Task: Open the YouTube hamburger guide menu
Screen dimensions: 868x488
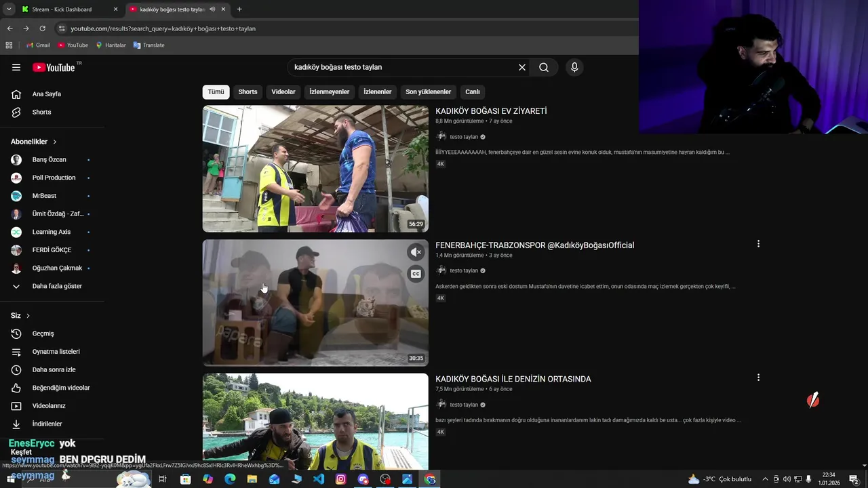Action: click(16, 67)
